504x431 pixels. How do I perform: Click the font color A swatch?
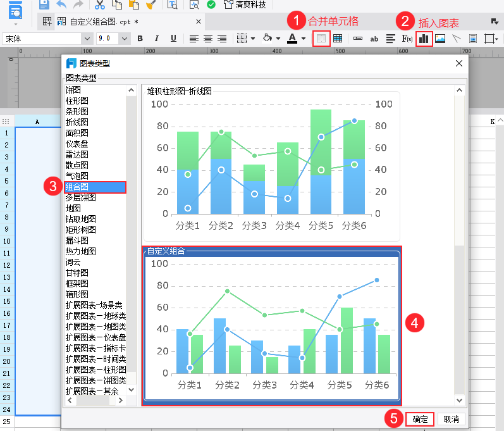pos(292,39)
